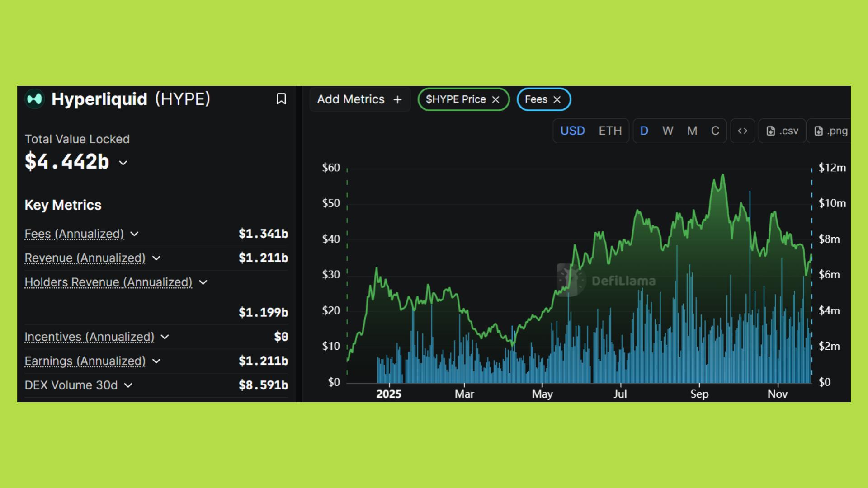Remove the $HYPE Price metric chip
Screen dimensions: 868x488
tap(496, 99)
